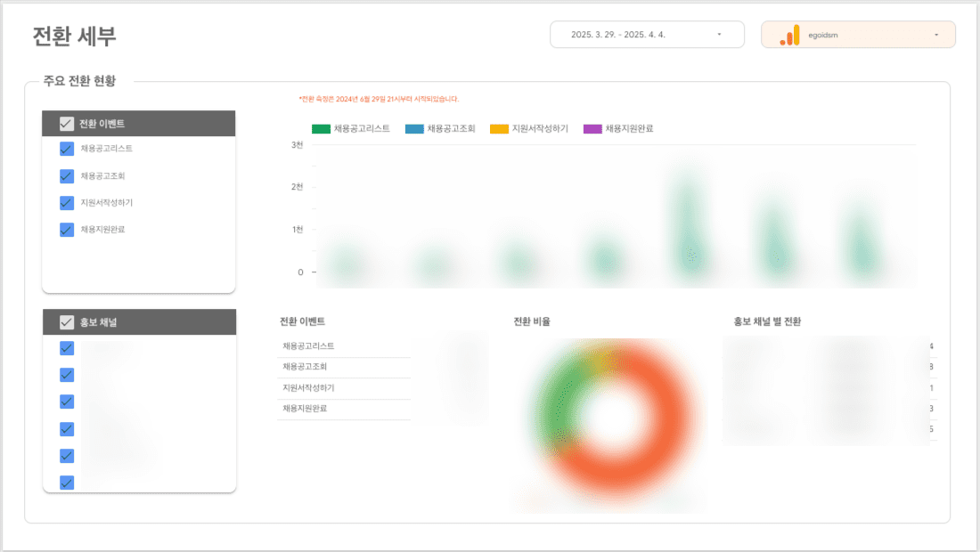This screenshot has width=980, height=552.
Task: Click the tallest bar in the bar chart
Action: 690,223
